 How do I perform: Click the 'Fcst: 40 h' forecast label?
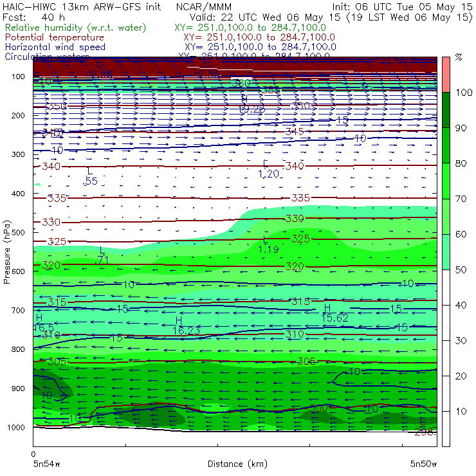(x=33, y=17)
